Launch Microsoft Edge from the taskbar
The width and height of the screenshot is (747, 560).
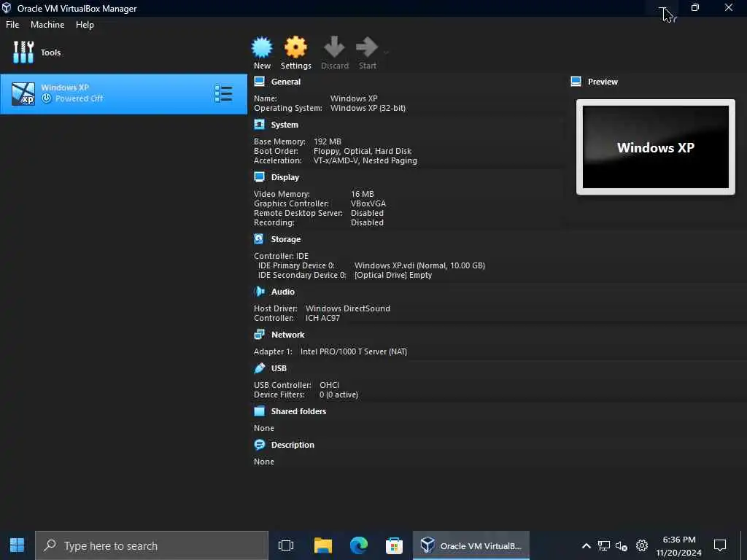click(x=359, y=545)
